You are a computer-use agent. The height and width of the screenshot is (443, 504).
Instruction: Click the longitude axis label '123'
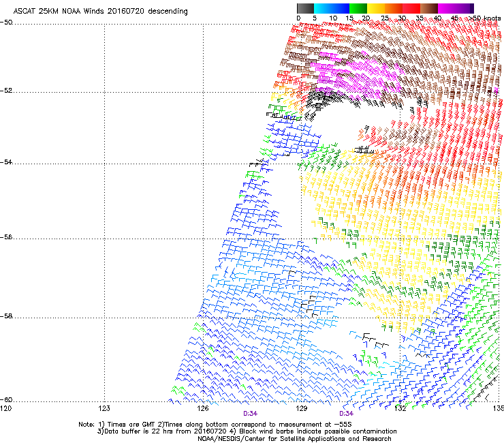[104, 408]
